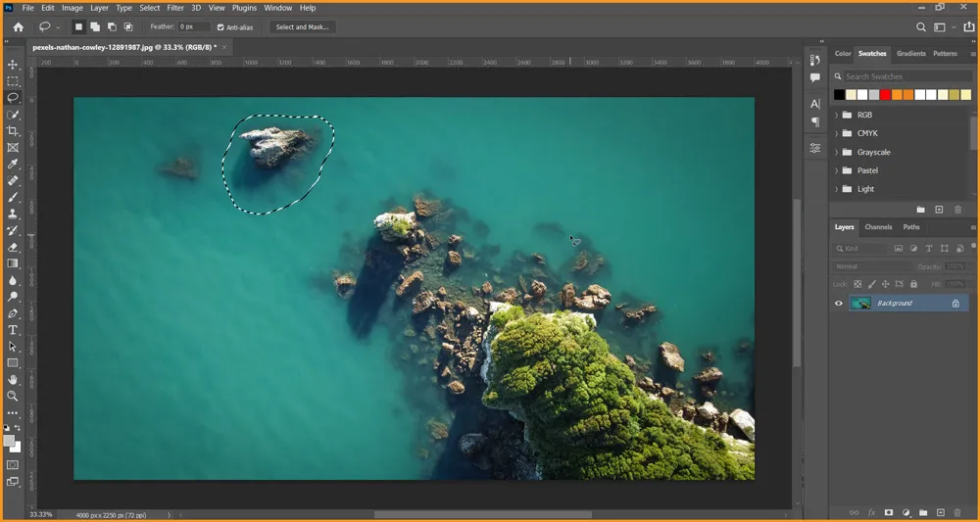The image size is (980, 522).
Task: Open the Swatches panel menu
Action: 973,54
